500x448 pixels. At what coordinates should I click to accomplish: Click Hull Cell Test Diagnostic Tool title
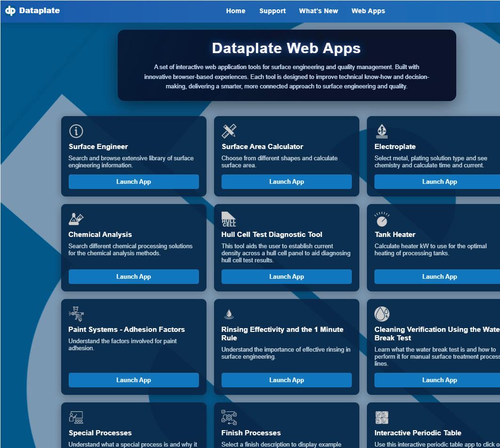(272, 235)
